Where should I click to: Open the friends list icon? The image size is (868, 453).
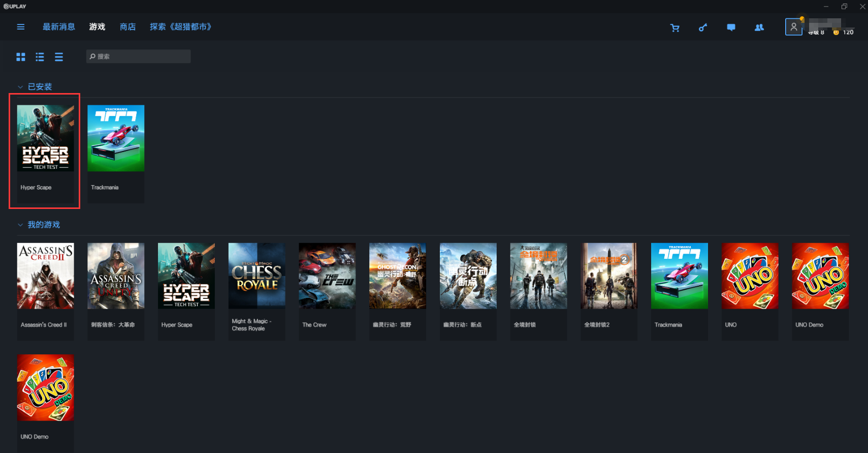click(x=759, y=28)
